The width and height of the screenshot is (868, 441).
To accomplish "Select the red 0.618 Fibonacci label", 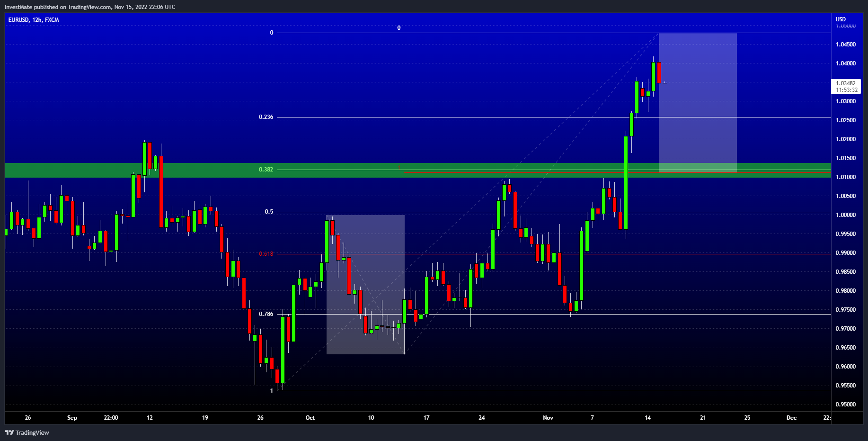I will click(266, 254).
